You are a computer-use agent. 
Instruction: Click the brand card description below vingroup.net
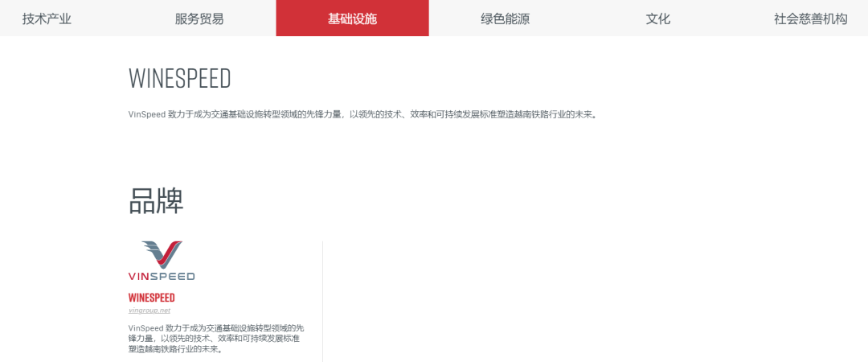click(215, 339)
